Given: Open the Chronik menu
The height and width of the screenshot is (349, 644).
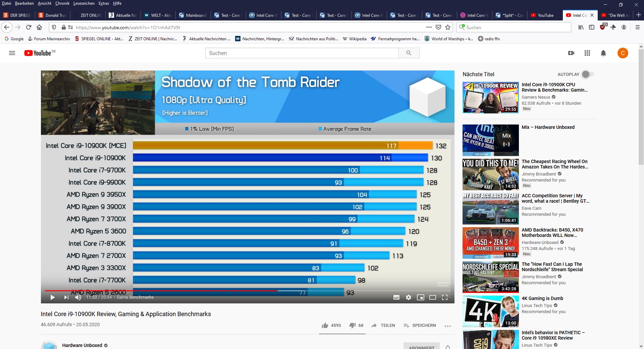Looking at the screenshot, I should (62, 3).
